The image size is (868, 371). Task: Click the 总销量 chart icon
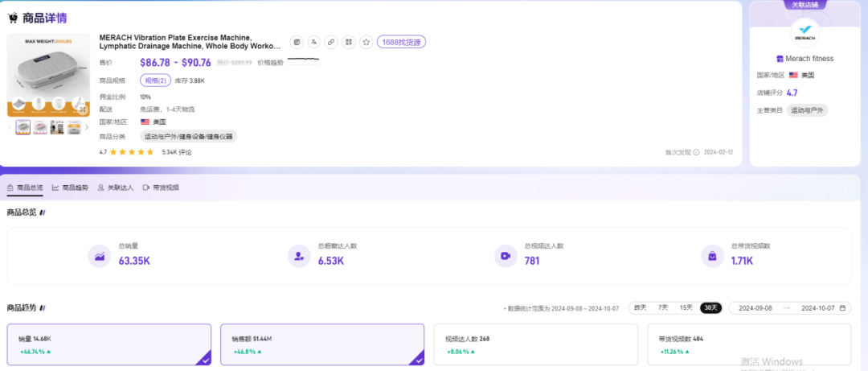pyautogui.click(x=100, y=256)
